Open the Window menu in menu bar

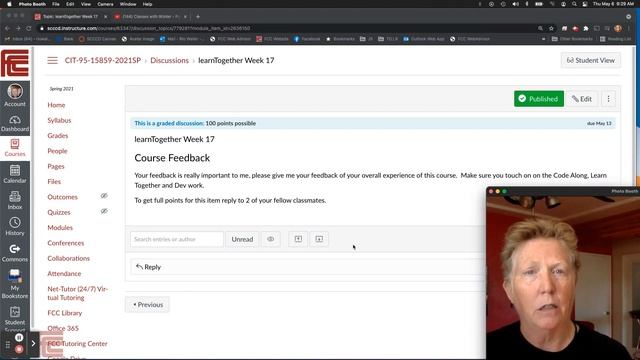tap(128, 4)
